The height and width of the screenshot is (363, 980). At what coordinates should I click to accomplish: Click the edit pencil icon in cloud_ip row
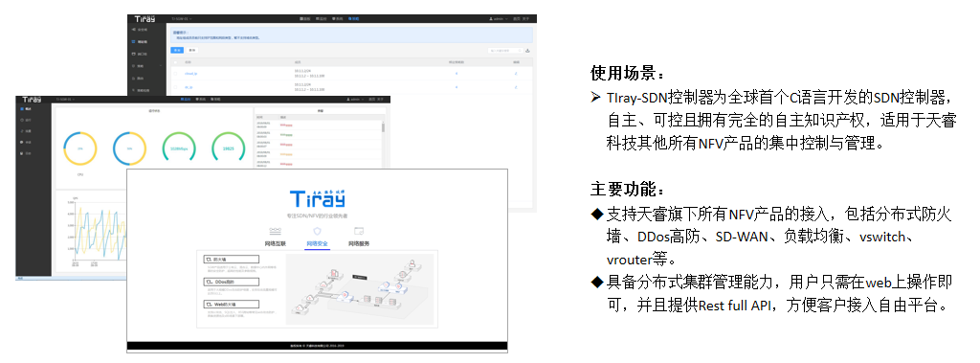coord(516,73)
